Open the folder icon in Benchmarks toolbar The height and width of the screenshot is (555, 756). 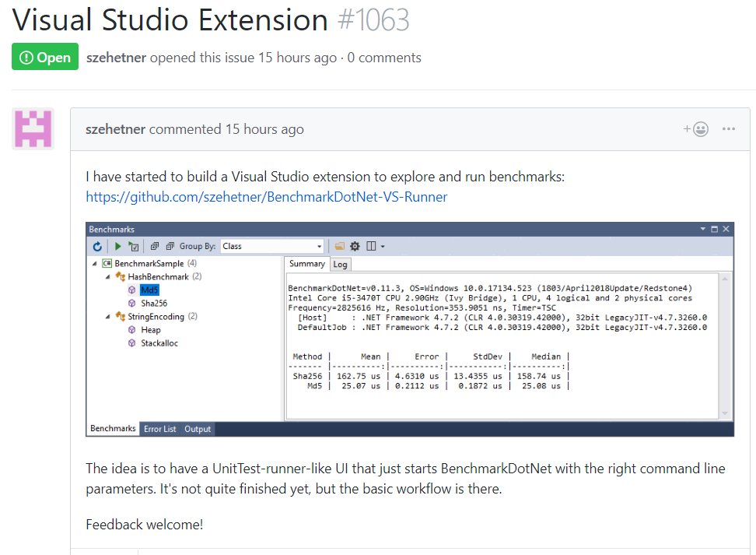pyautogui.click(x=339, y=246)
